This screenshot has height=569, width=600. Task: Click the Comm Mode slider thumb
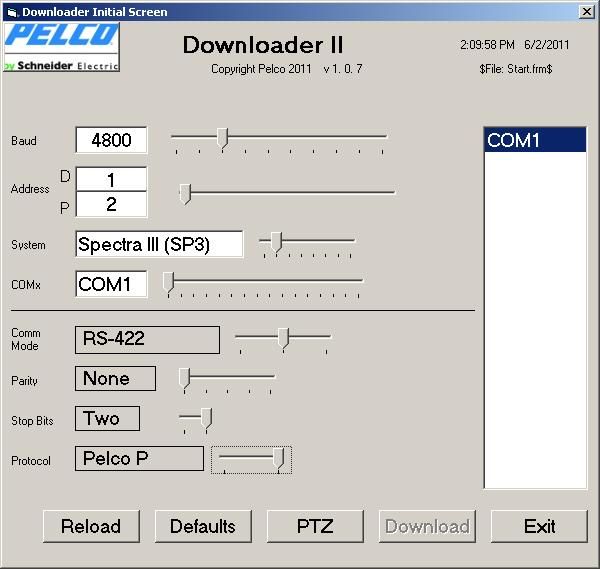pyautogui.click(x=283, y=338)
